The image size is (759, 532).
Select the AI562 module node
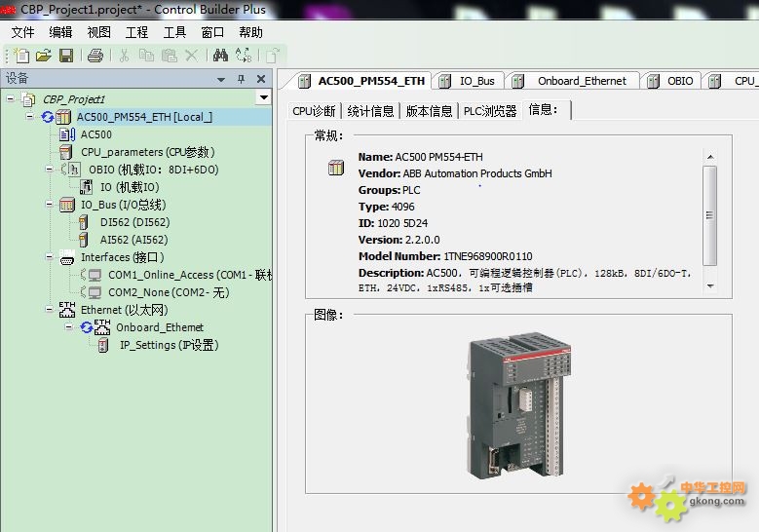(x=134, y=240)
